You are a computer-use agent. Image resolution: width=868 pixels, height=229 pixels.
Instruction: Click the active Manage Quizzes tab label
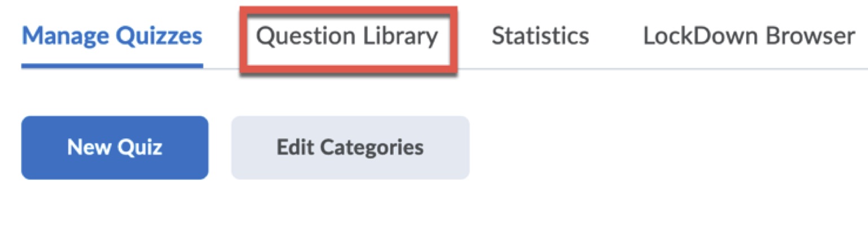click(112, 37)
